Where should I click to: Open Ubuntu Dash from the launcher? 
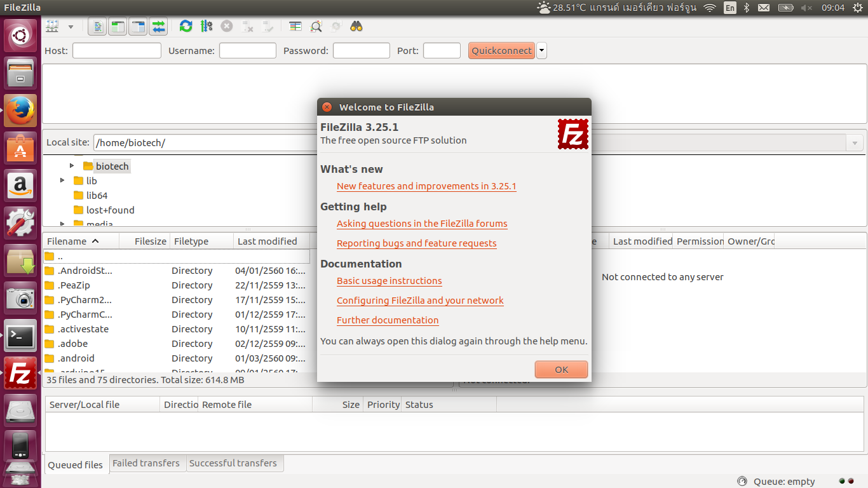(20, 36)
